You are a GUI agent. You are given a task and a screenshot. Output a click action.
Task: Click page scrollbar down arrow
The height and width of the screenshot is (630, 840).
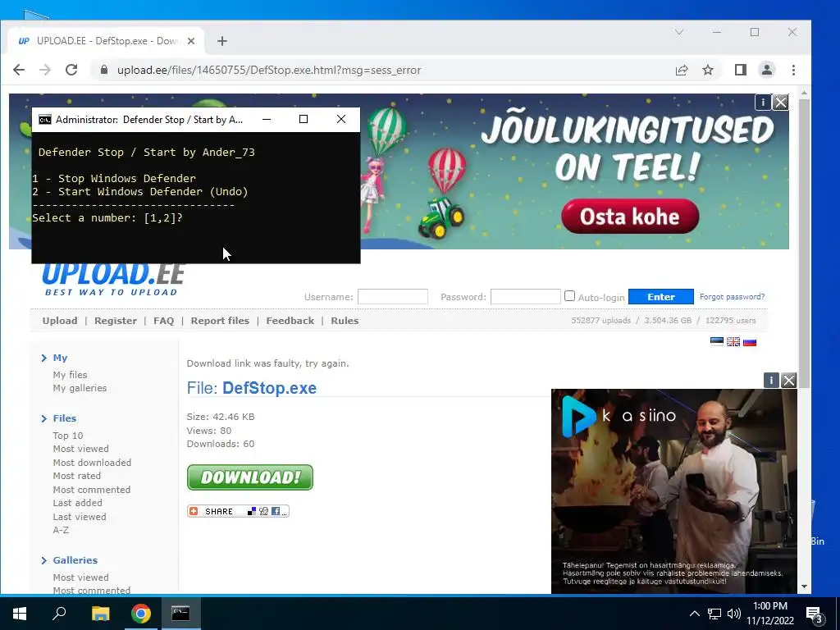[x=804, y=587]
